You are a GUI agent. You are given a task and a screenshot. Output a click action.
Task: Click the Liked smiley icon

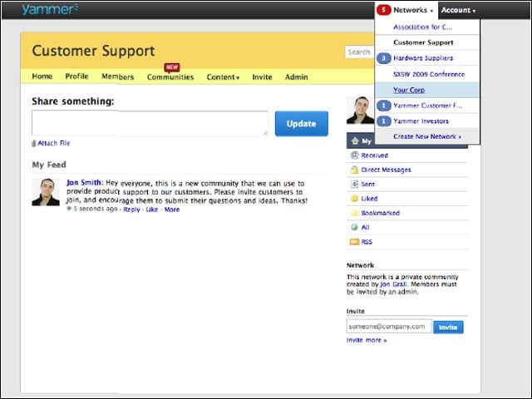tap(354, 199)
